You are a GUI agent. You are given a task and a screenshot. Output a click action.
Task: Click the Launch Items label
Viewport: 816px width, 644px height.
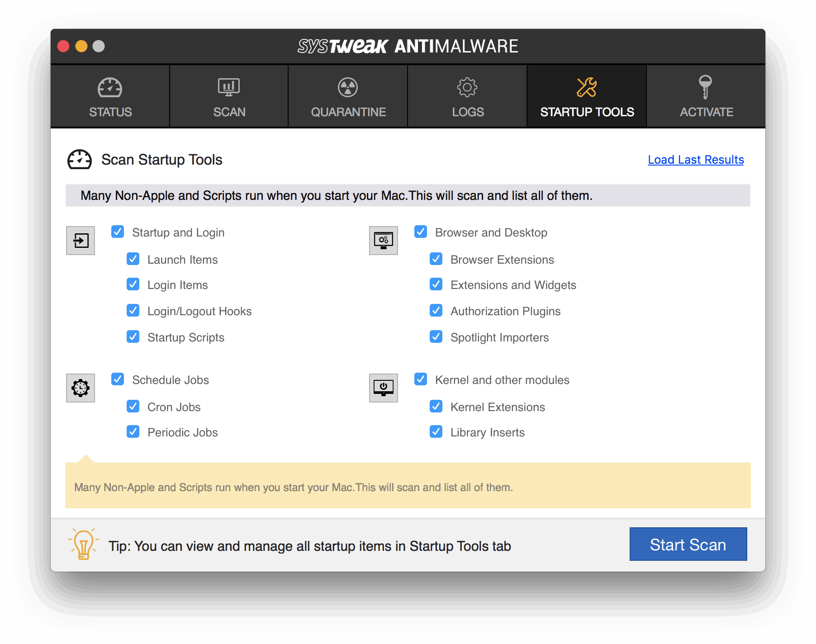tap(183, 260)
